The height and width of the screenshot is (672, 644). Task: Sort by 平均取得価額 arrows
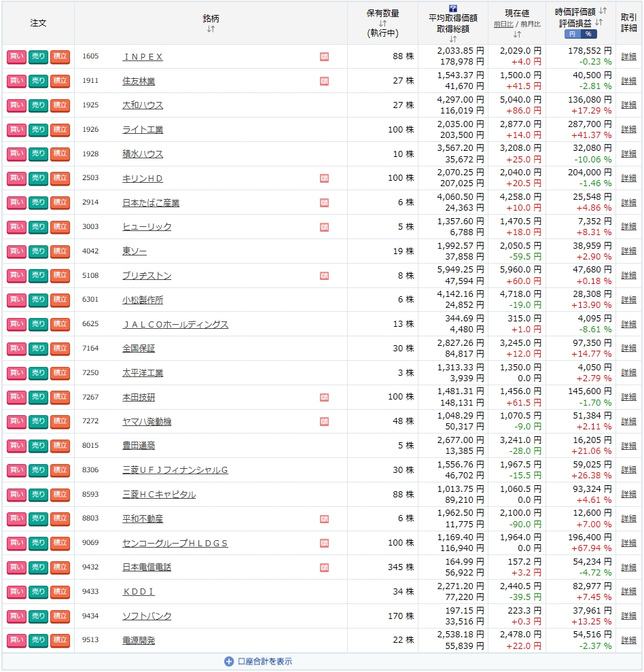tap(453, 39)
